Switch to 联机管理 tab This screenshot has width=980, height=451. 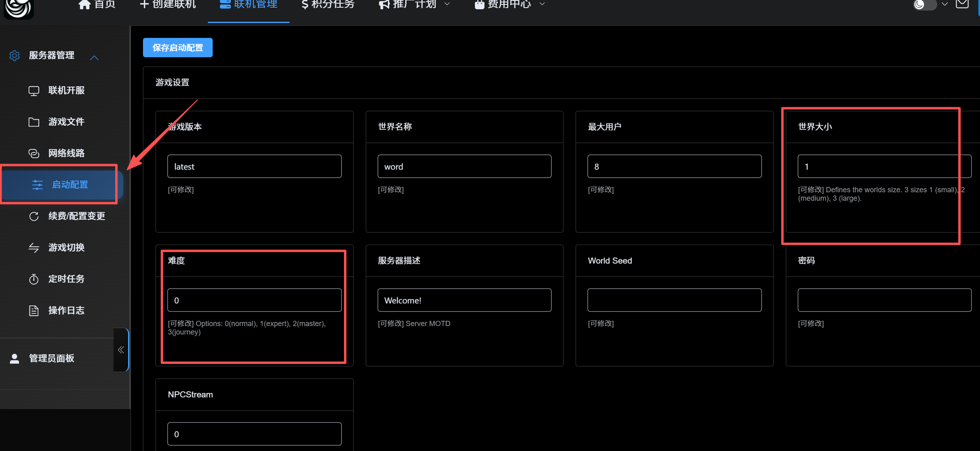point(249,5)
